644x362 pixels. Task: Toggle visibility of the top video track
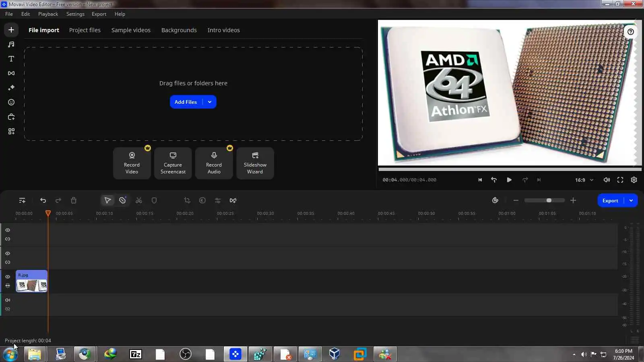(8, 230)
